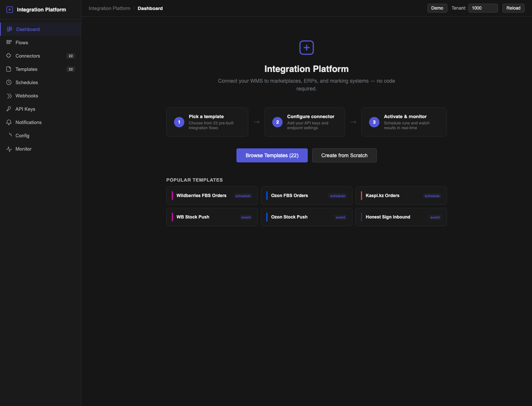This screenshot has width=532, height=406.
Task: Click the step 2 number circle
Action: 277,122
